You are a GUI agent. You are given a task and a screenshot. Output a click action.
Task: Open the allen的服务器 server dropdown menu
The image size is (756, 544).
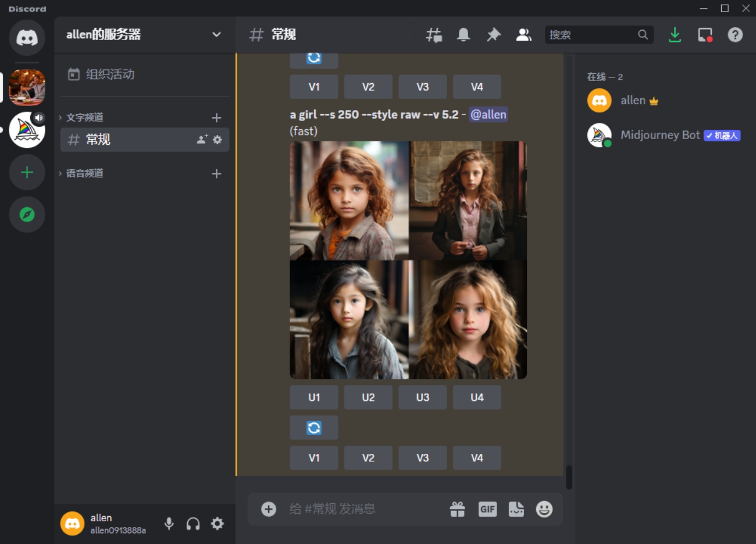pyautogui.click(x=216, y=34)
